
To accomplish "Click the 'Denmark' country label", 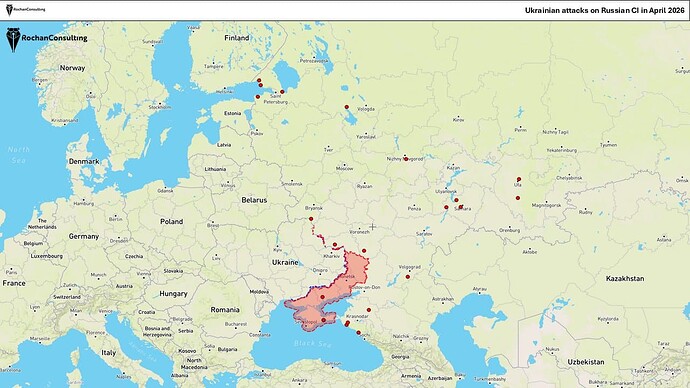I will click(84, 161).
